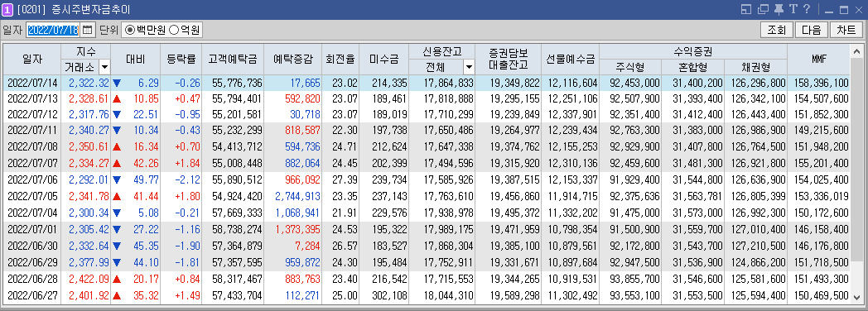This screenshot has height=311, width=868.
Task: Click the 일자 date input field
Action: 53,30
